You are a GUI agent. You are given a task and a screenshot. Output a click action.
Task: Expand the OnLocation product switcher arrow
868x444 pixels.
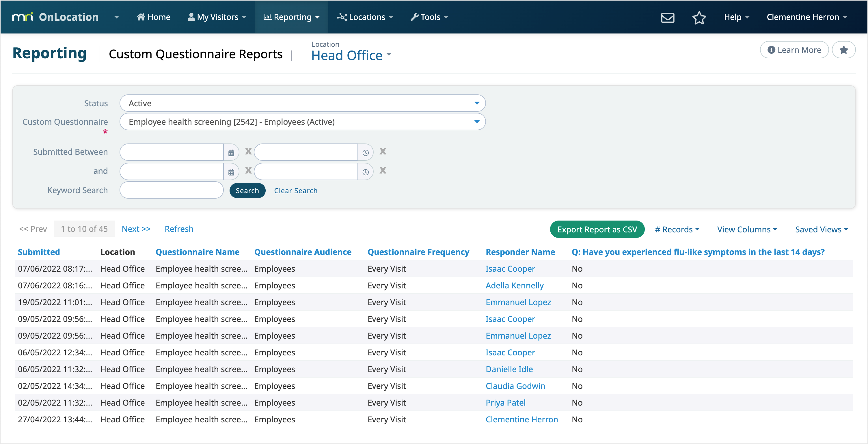point(117,17)
